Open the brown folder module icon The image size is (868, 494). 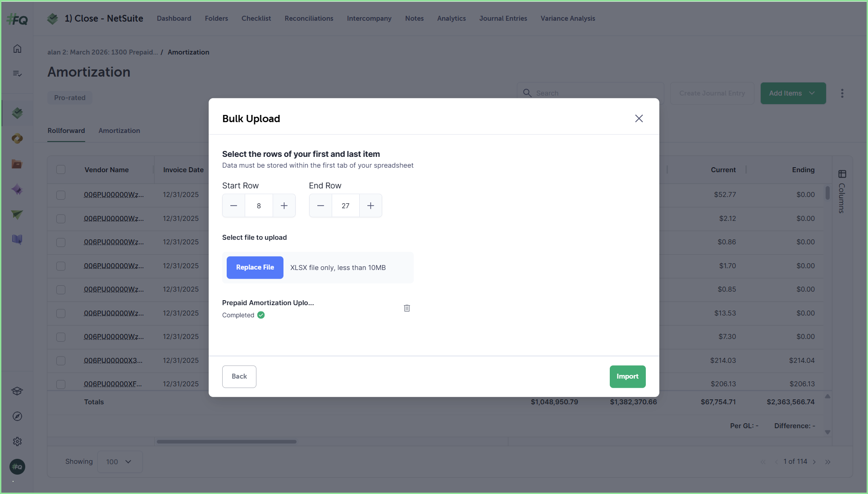[17, 164]
